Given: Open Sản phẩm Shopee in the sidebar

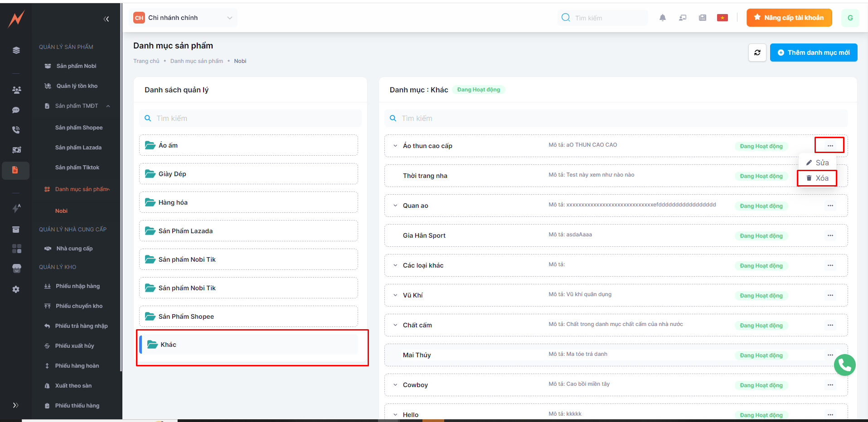Looking at the screenshot, I should coord(79,128).
